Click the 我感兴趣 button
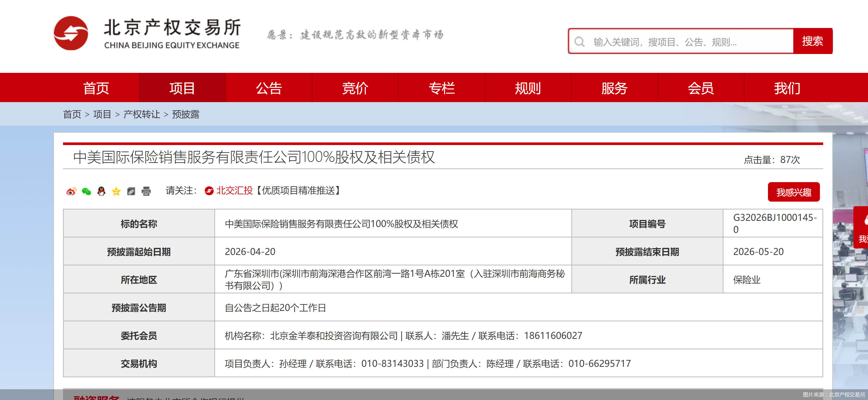Image resolution: width=868 pixels, height=400 pixels. (794, 192)
